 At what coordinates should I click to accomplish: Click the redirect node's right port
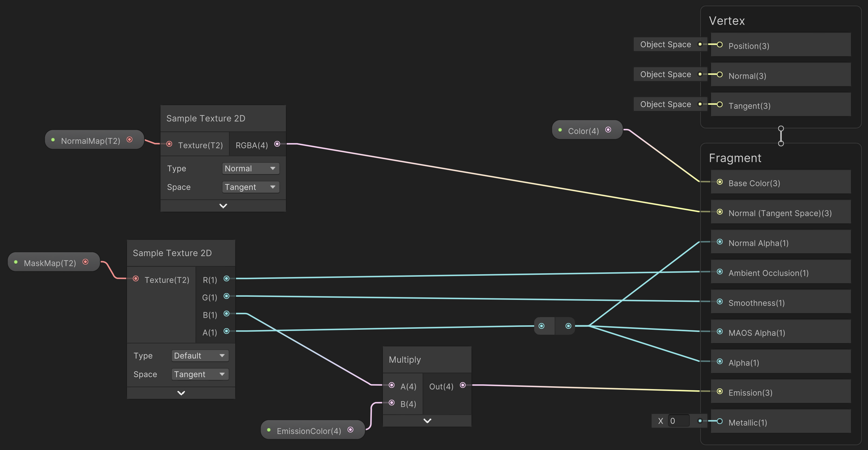pyautogui.click(x=568, y=326)
